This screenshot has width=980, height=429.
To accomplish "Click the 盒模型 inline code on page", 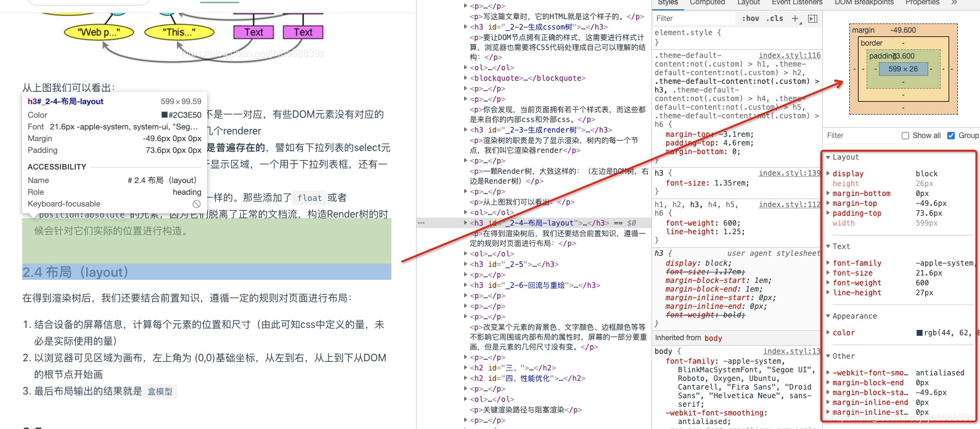I will point(160,391).
